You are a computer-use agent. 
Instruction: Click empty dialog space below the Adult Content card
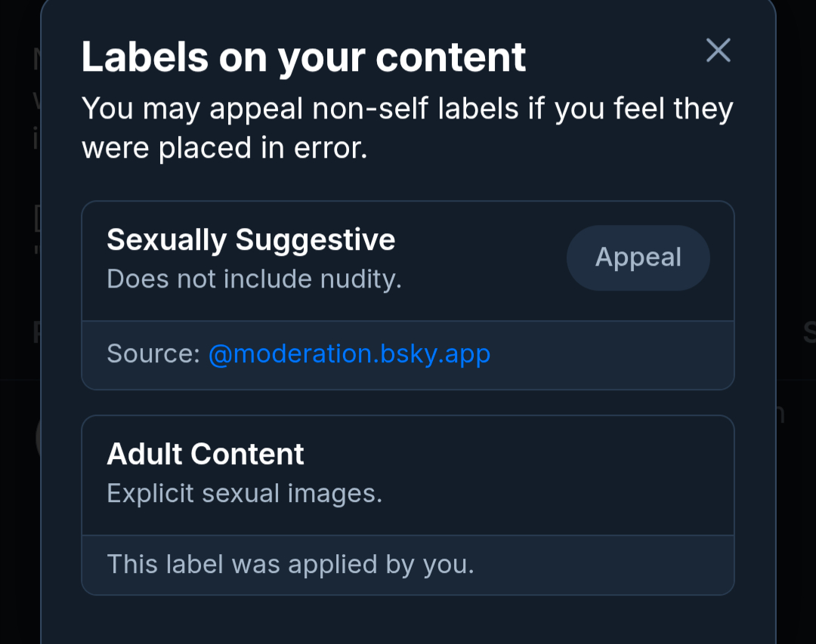coord(408,621)
